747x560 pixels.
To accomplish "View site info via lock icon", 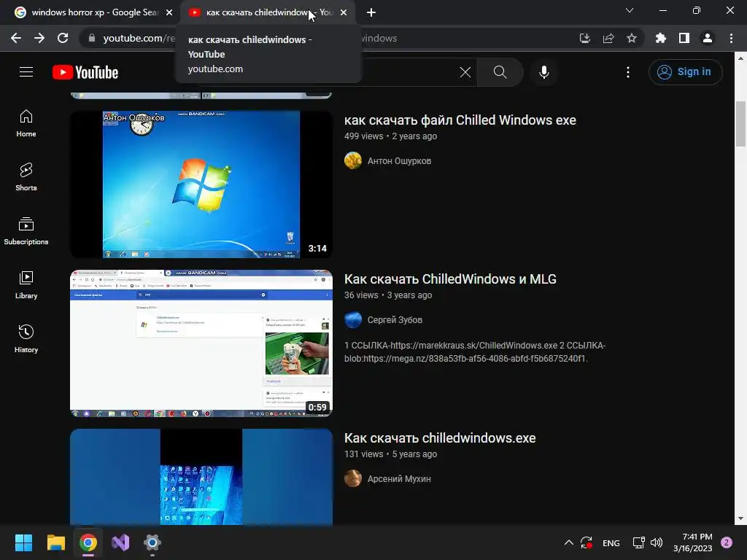I will click(x=92, y=38).
